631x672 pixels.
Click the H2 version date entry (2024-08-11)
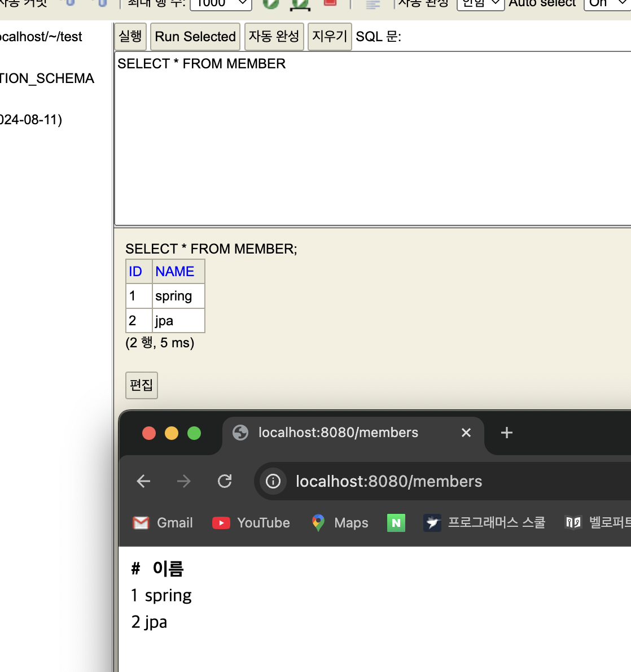click(x=31, y=120)
